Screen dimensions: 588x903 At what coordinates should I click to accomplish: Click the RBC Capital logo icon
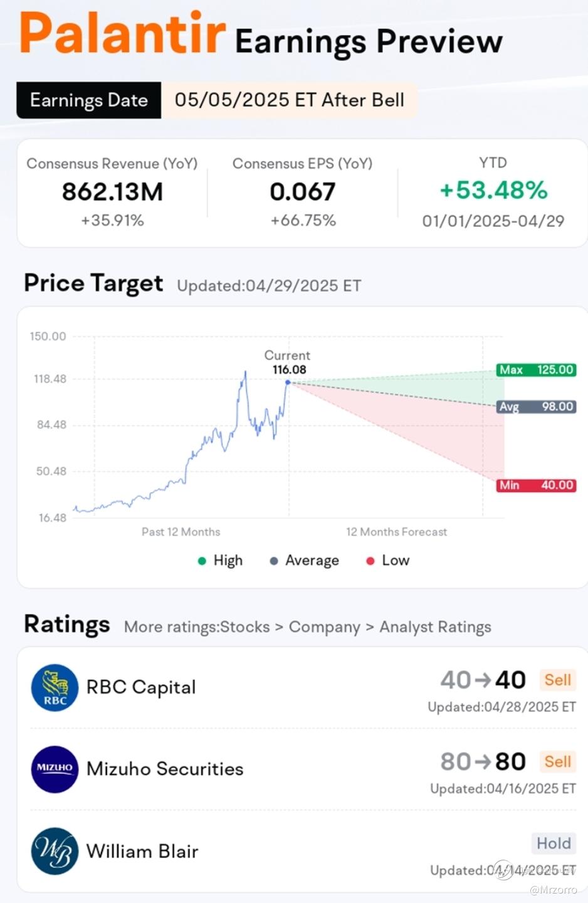pos(55,687)
